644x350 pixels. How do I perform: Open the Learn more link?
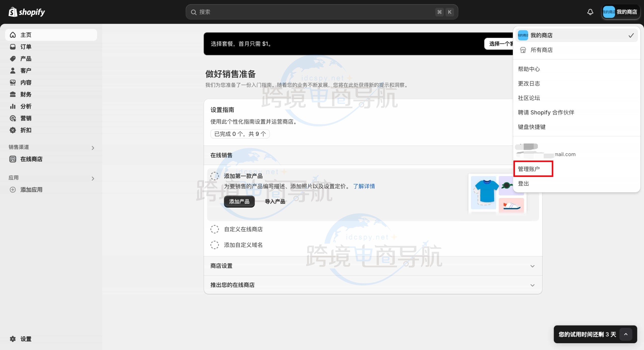[x=364, y=186]
